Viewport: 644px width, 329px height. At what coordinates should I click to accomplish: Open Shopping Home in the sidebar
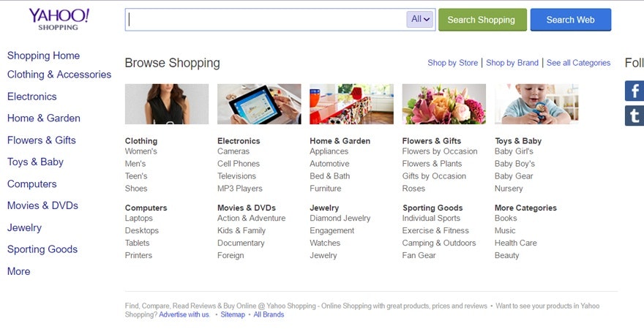(x=43, y=56)
